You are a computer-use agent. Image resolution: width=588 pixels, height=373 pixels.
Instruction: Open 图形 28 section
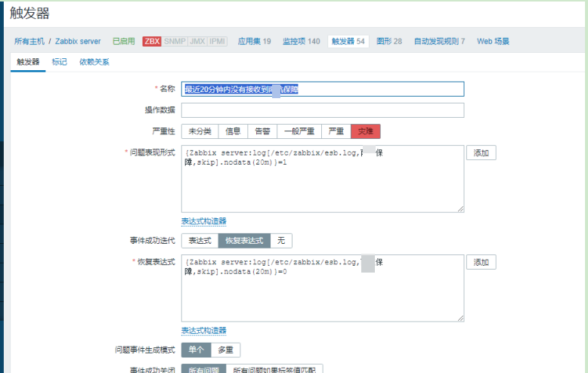click(x=389, y=42)
